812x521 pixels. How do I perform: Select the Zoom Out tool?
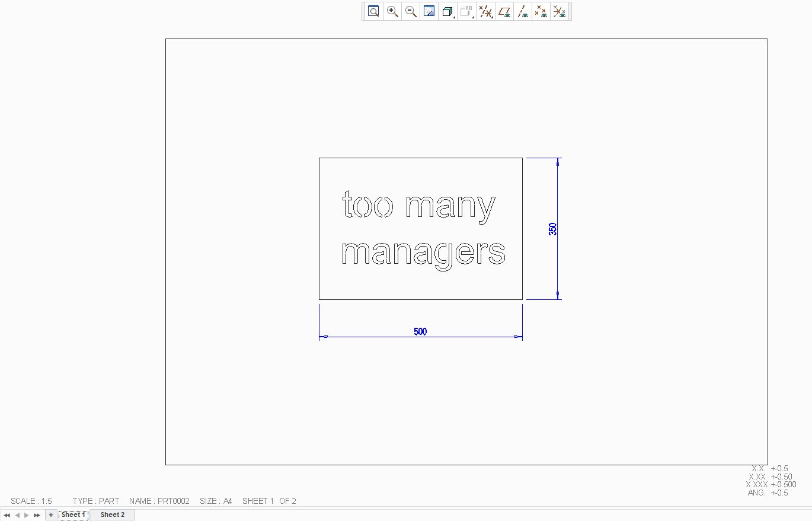point(411,11)
